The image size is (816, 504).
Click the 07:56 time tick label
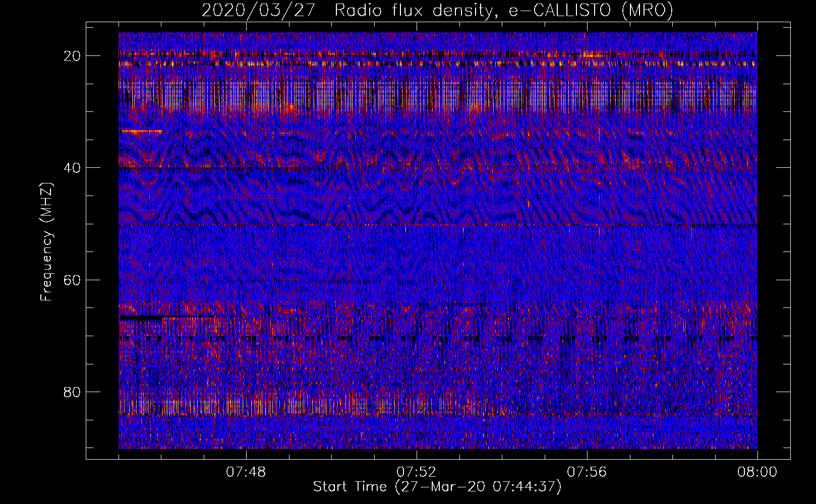587,472
